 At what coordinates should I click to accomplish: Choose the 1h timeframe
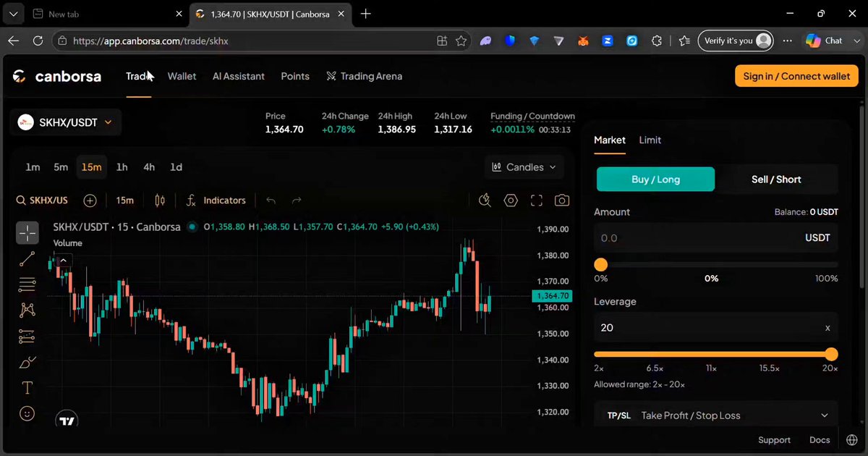(x=122, y=167)
